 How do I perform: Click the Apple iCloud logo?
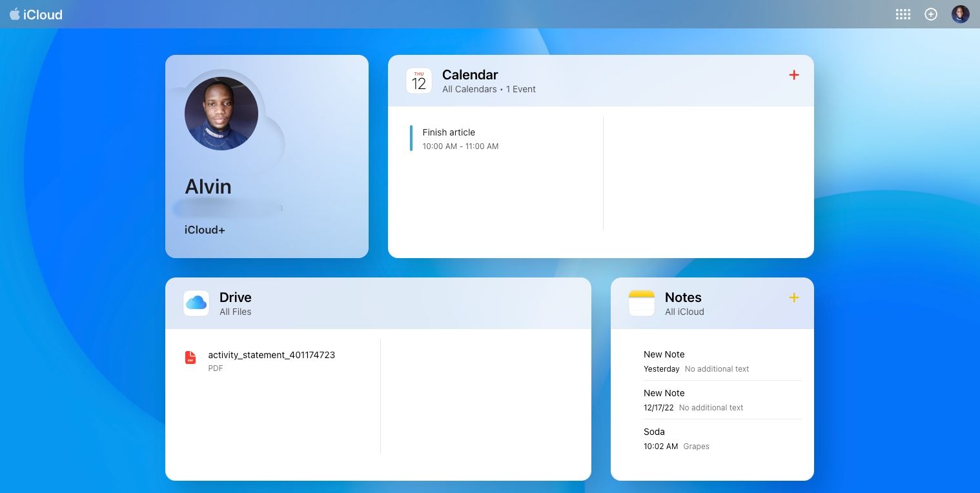point(36,14)
